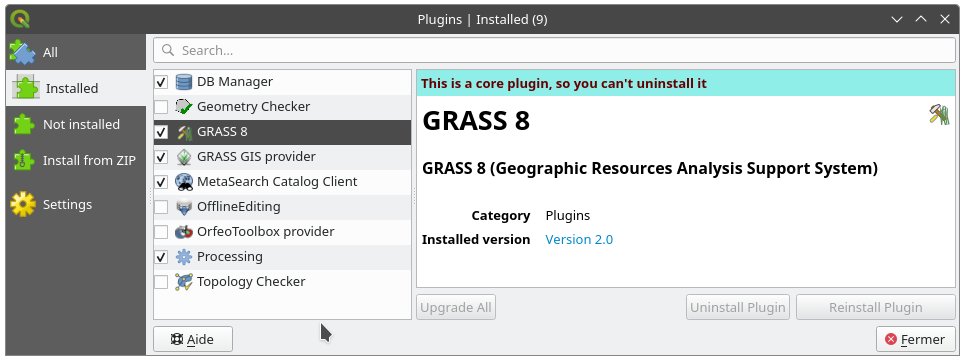
Task: Click the GRASS 8 heading in details
Action: [x=476, y=121]
